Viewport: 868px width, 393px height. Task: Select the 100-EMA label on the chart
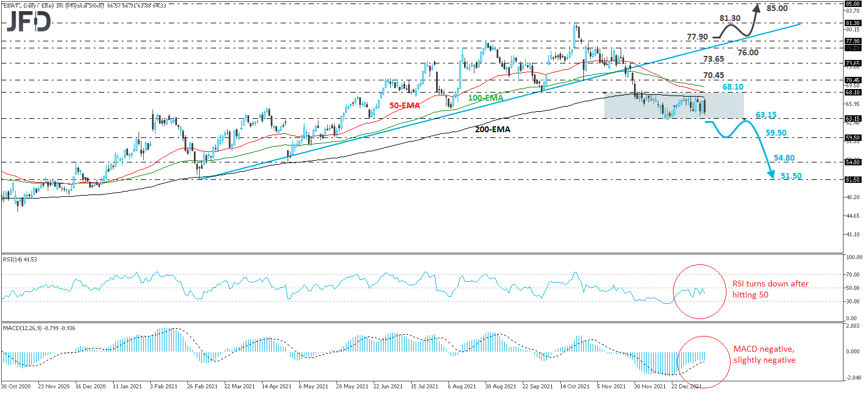tap(486, 98)
